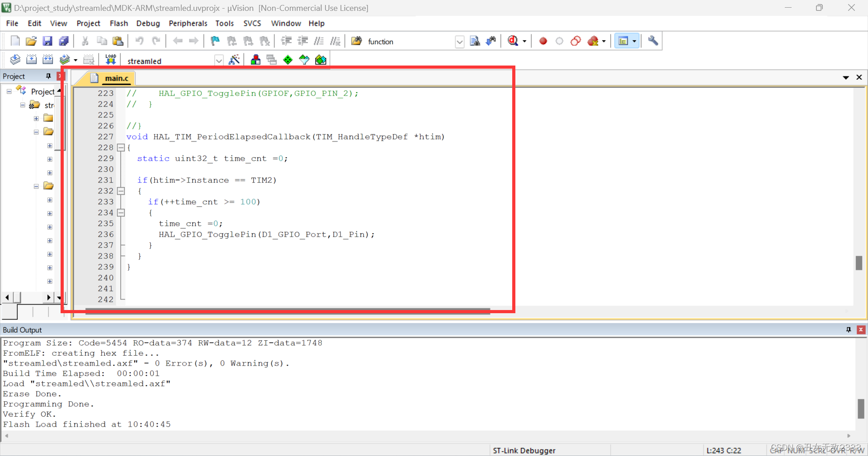Paste clipboard contents into the editor
The width and height of the screenshot is (868, 456).
[x=118, y=41]
